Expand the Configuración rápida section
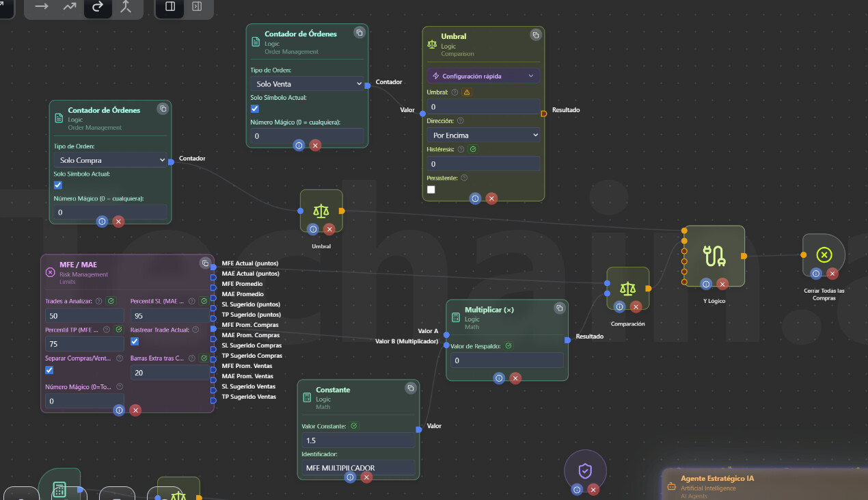Screen dimensions: 868x500 [483, 76]
